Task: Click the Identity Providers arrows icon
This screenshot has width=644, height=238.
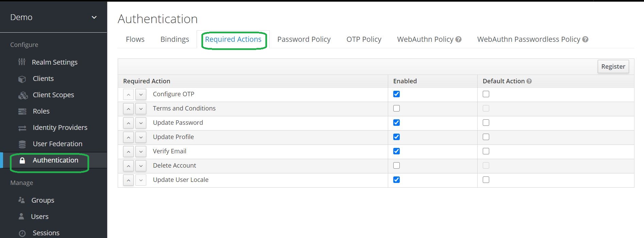Action: (22, 128)
